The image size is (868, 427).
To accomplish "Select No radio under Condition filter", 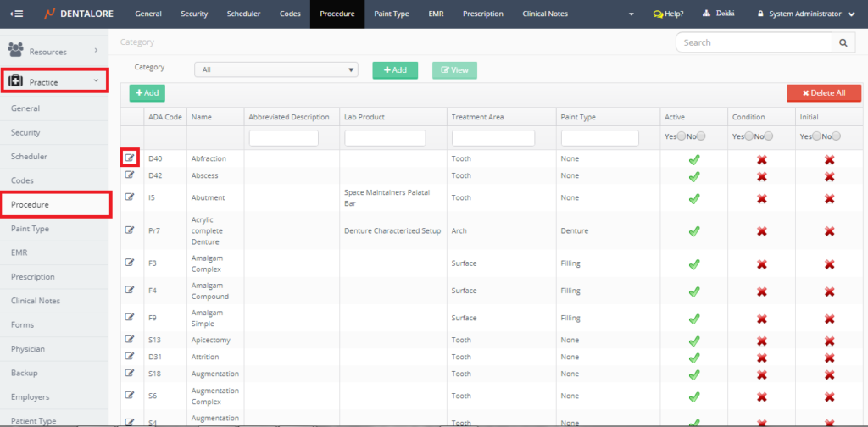I will pyautogui.click(x=770, y=136).
